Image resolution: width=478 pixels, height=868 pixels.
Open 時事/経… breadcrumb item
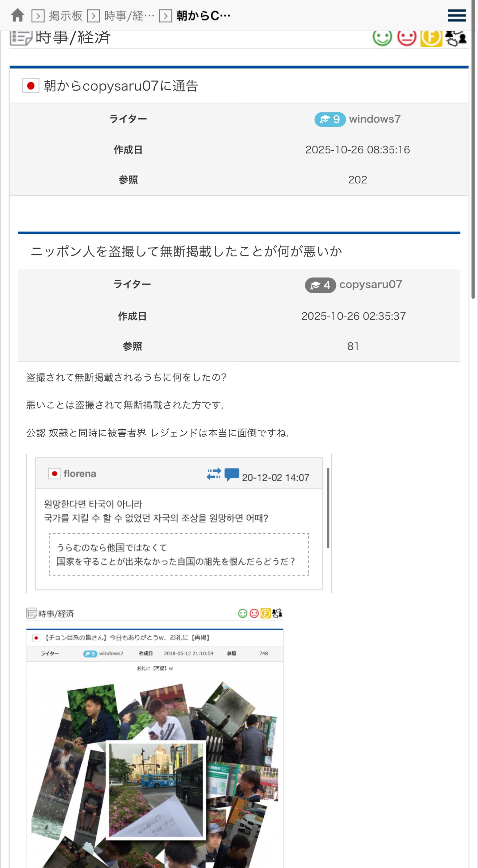pos(129,16)
